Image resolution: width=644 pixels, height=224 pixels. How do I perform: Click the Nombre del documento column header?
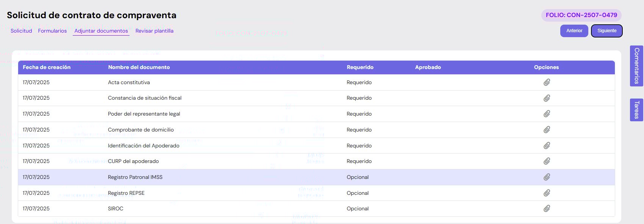[x=139, y=67]
